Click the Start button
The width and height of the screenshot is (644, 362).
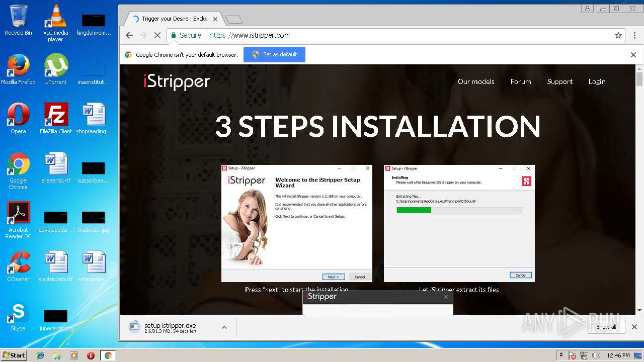(14, 355)
